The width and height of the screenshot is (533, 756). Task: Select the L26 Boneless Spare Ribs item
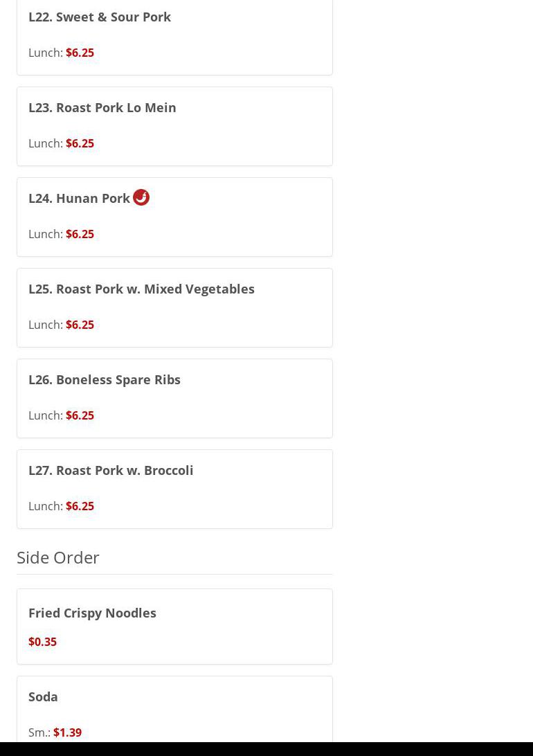[x=104, y=379]
